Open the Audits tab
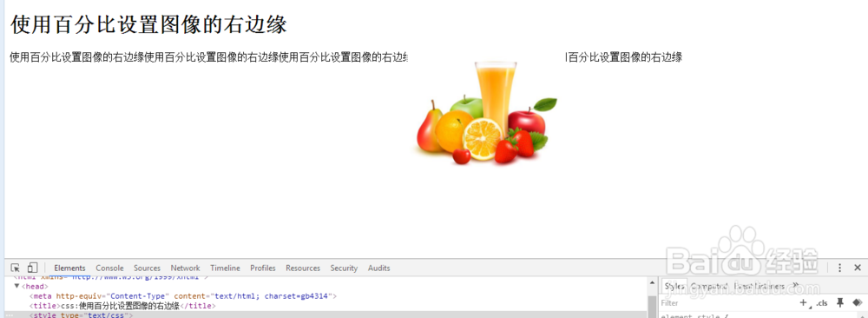This screenshot has height=318, width=868. click(x=378, y=268)
